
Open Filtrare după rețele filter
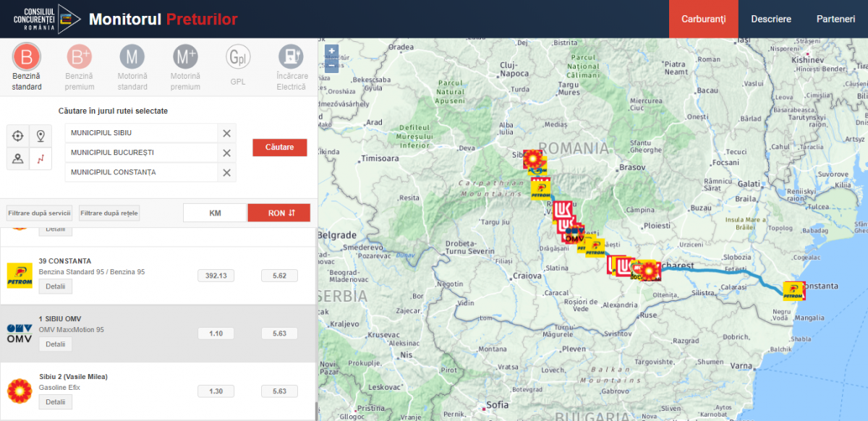(x=109, y=213)
